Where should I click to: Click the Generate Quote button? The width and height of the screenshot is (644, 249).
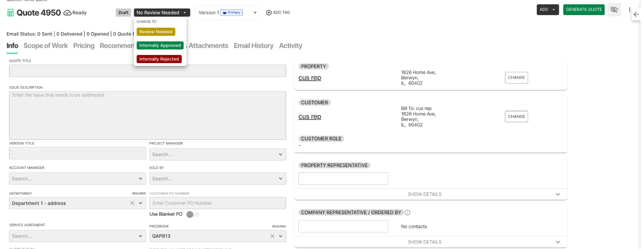(584, 10)
